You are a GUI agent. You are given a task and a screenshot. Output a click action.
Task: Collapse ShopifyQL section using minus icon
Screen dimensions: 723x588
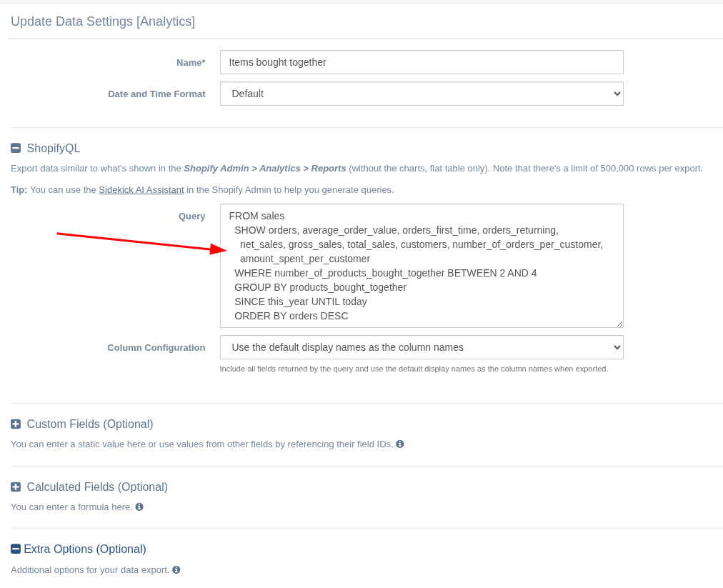(16, 149)
